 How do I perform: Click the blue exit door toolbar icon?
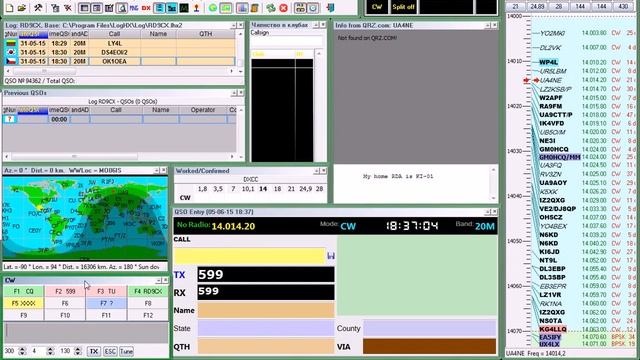click(330, 8)
